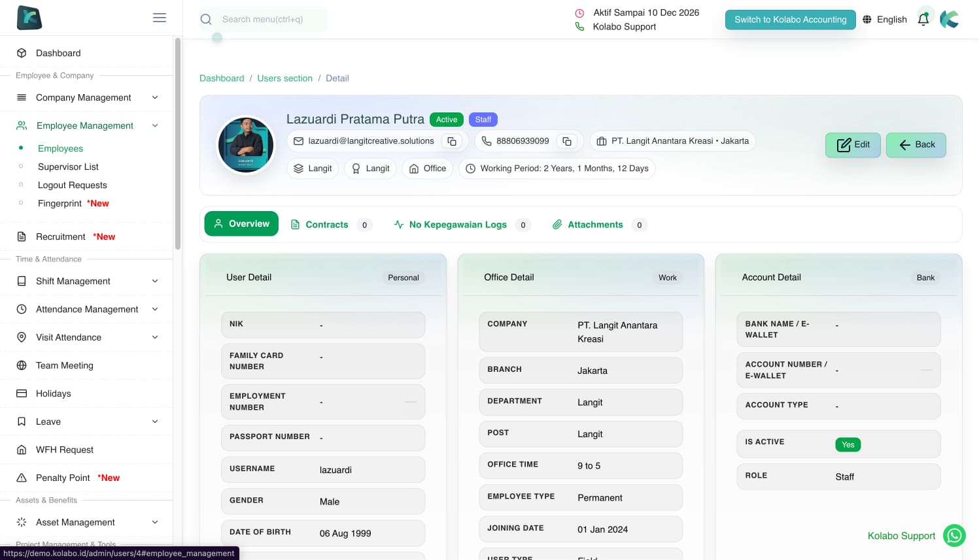Screen dimensions: 979x560
Task: Copy the email address with copy icon
Action: point(451,141)
